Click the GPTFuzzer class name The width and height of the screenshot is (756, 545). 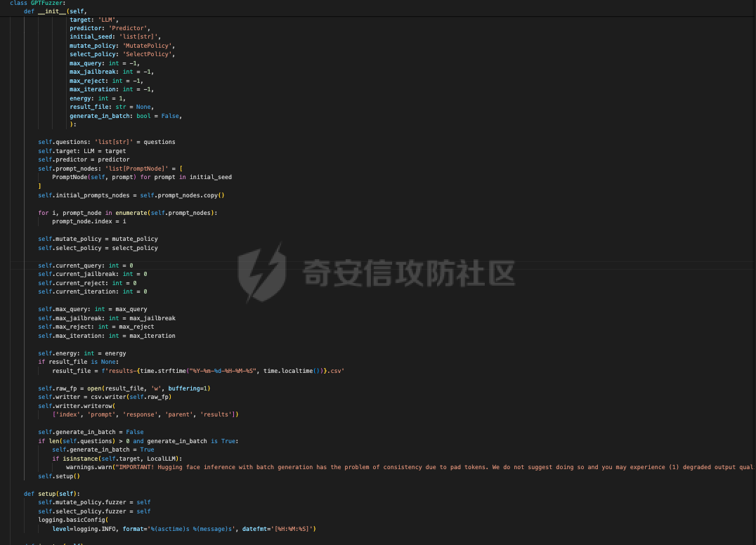click(47, 3)
